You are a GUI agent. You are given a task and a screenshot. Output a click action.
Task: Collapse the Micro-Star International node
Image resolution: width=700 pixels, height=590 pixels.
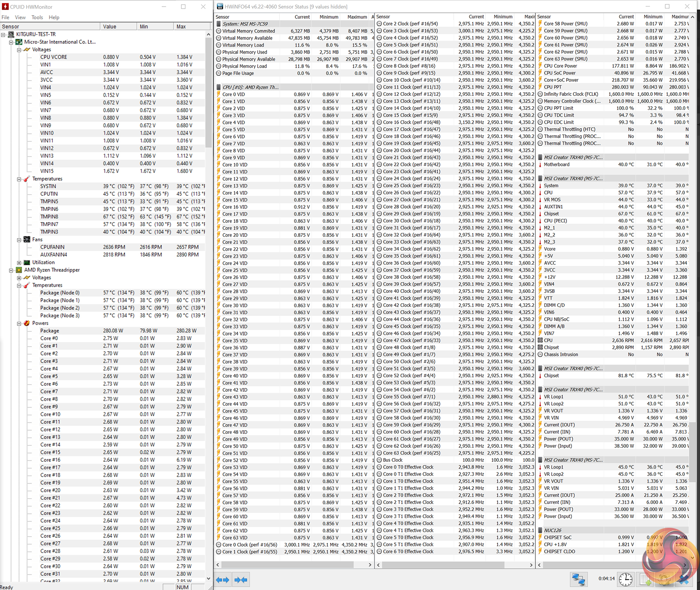[11, 42]
